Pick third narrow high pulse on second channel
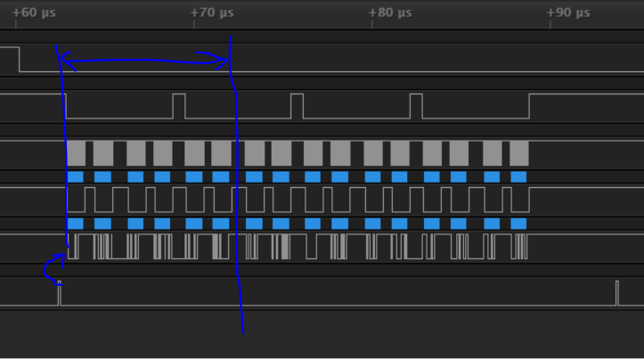The image size is (644, 359). click(x=416, y=106)
